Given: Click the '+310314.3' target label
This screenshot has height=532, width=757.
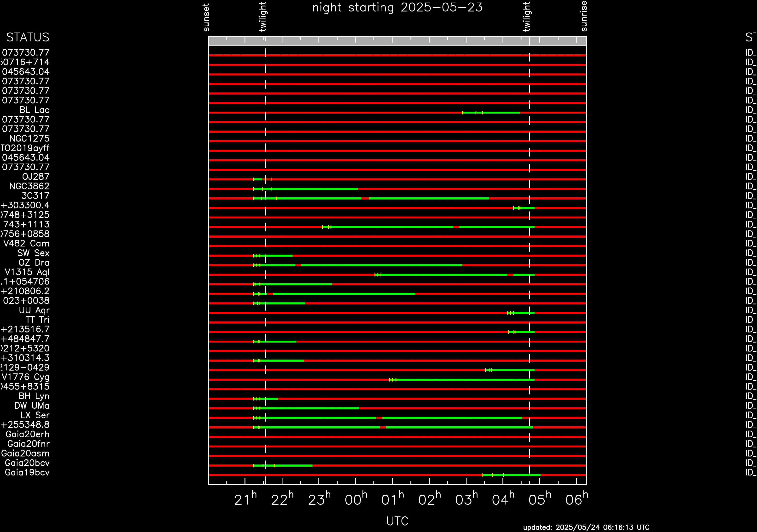Looking at the screenshot, I should 25,358.
